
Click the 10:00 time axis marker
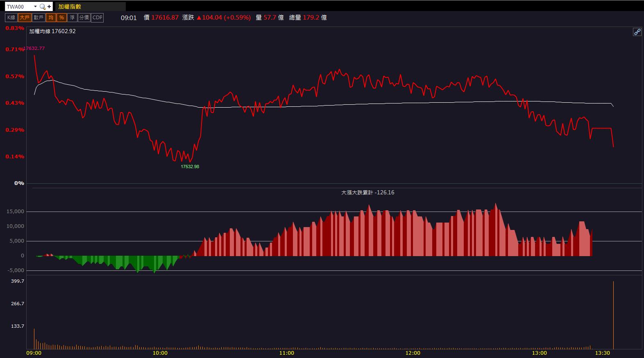tap(160, 353)
